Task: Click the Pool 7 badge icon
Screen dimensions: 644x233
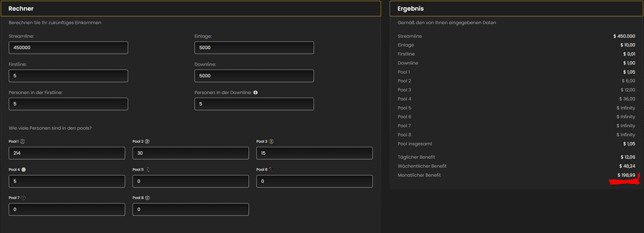Action: click(23, 198)
